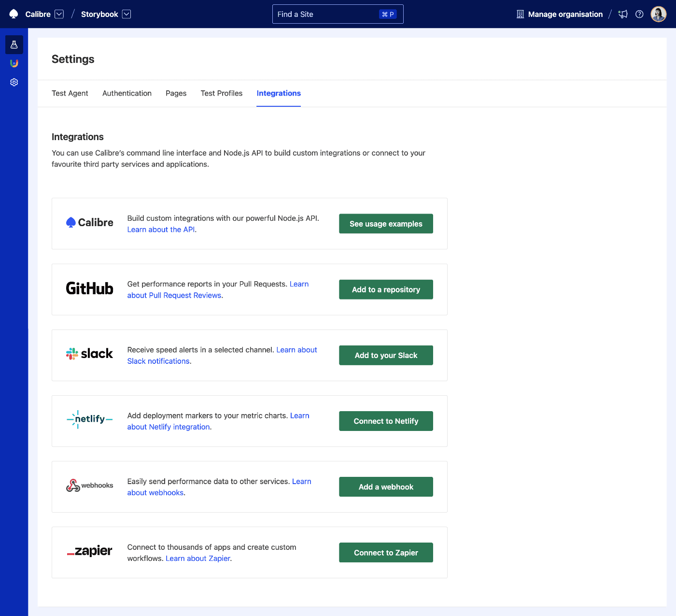676x616 pixels.
Task: Open help using the question mark icon
Action: click(x=639, y=14)
